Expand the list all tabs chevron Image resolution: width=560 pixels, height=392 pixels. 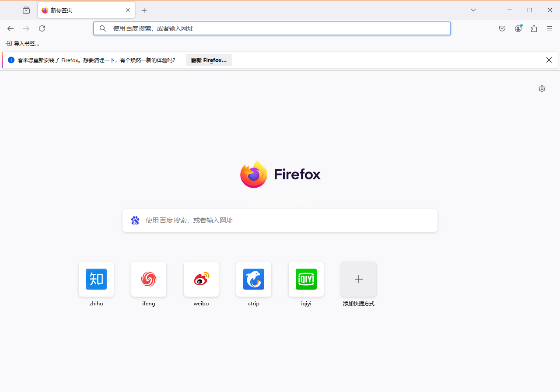pos(473,10)
